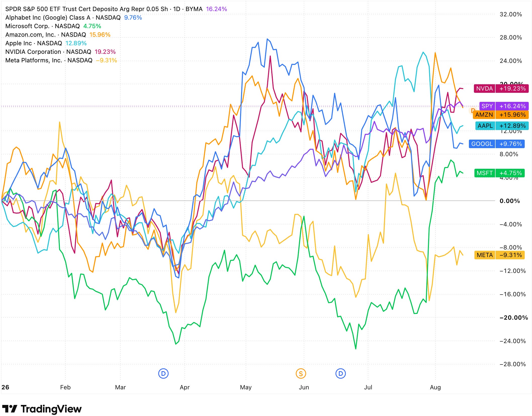This screenshot has width=532, height=416.
Task: Click the Alphabet Inc (Google) Class A legend entry
Action: [63, 18]
